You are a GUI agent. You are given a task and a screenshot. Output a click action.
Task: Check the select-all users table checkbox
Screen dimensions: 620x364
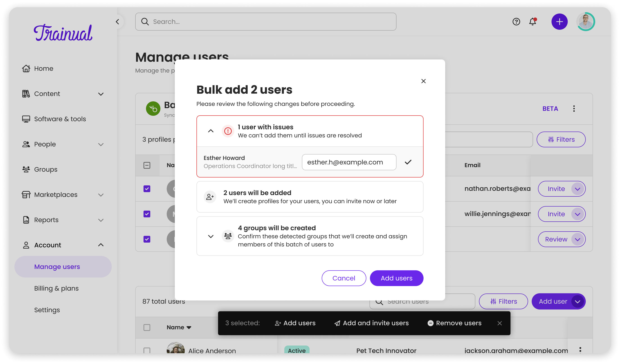point(147,328)
